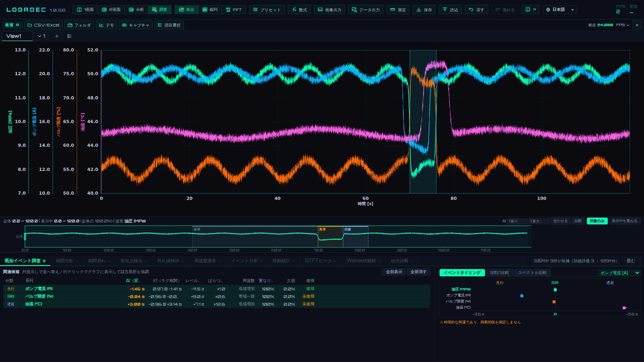Viewport: 644px width, 362px height.
Task: Open the 日本語 language dropdown
Action: pos(560,10)
